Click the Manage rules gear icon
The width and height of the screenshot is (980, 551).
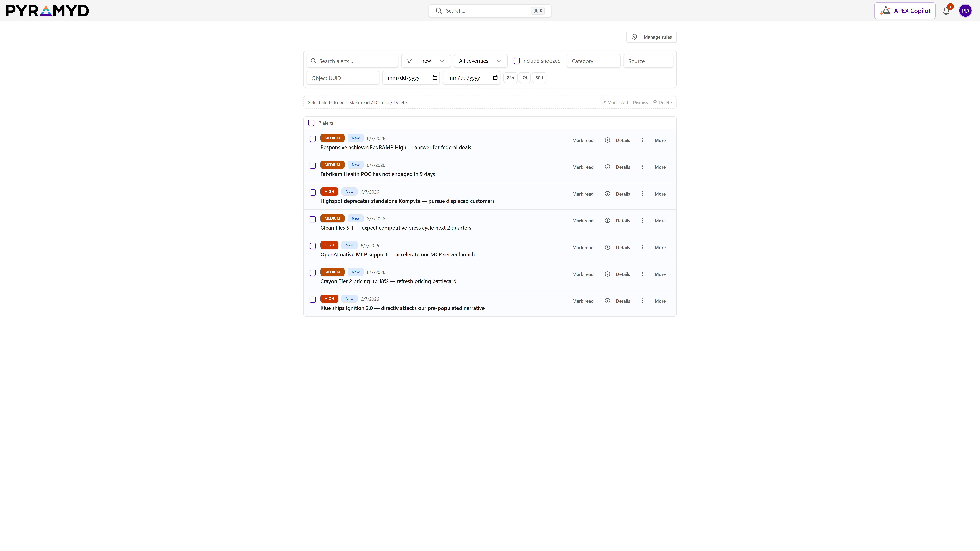coord(634,37)
